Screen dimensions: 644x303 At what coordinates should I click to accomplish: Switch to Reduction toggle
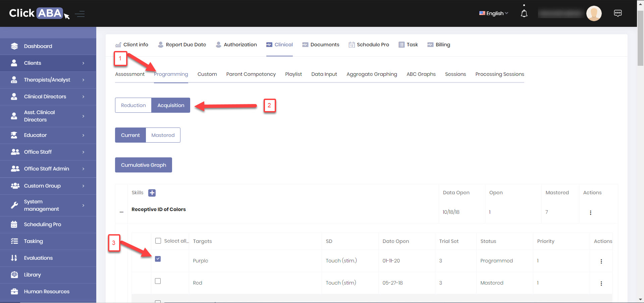[133, 105]
